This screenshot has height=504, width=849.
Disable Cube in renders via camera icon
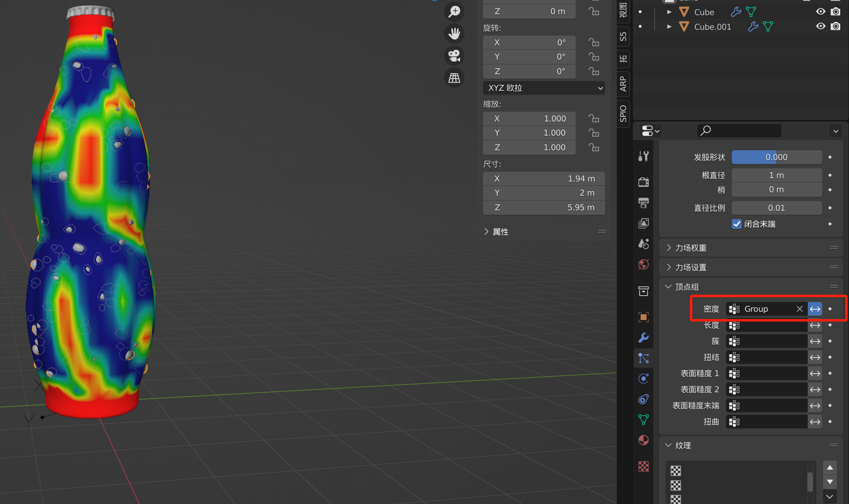pyautogui.click(x=835, y=12)
